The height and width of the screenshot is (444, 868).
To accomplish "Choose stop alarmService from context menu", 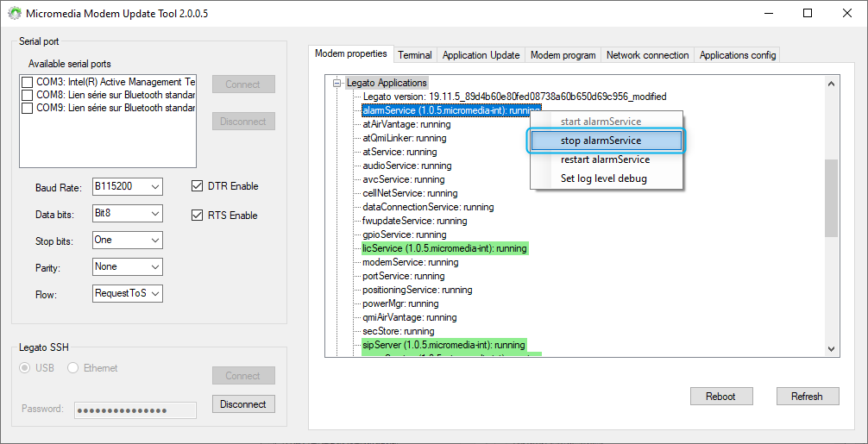I will click(606, 141).
